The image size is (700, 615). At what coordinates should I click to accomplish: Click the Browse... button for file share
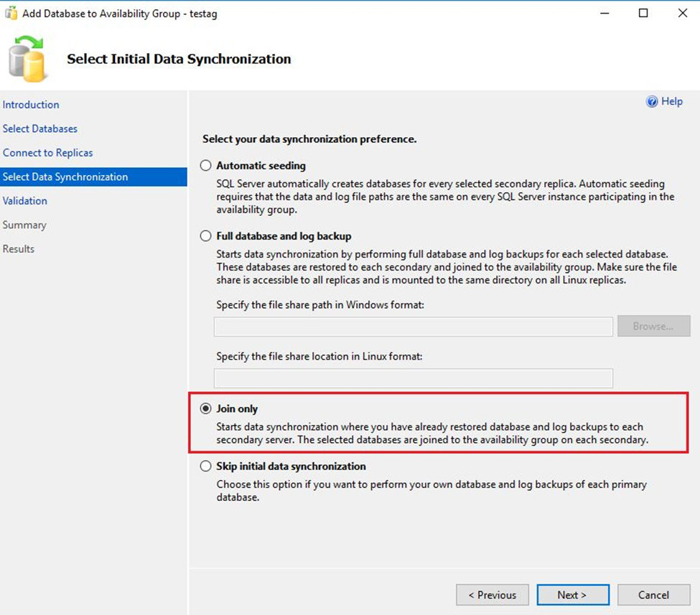[653, 327]
